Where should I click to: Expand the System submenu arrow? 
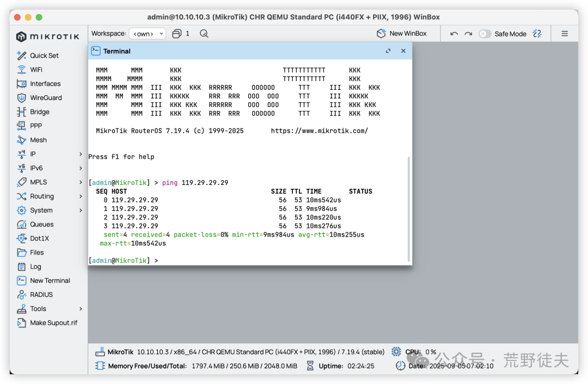81,210
